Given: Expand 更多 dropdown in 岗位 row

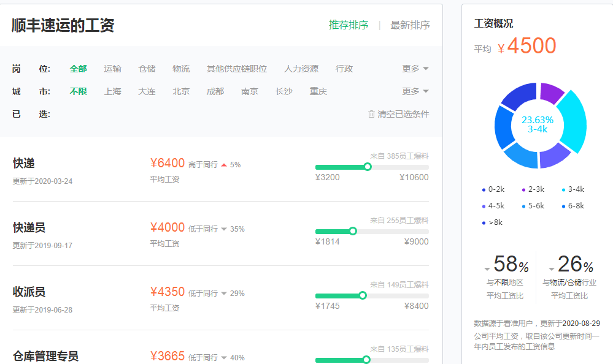Looking at the screenshot, I should (415, 69).
